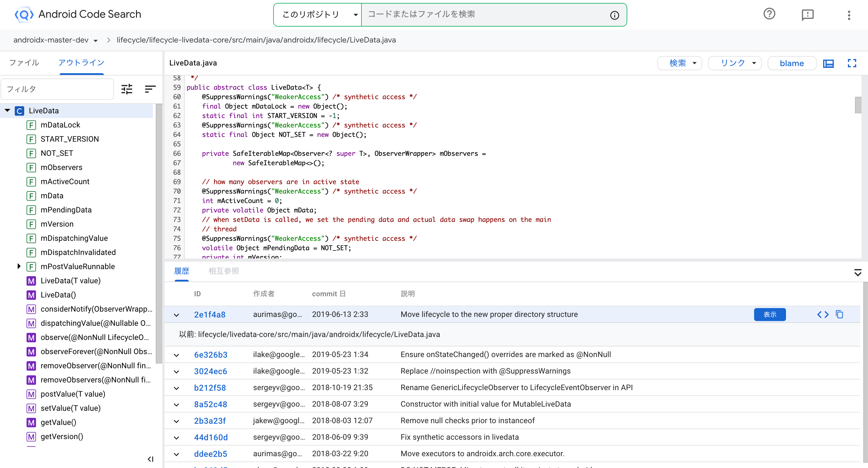
Task: Click the code view vertical scrollbar
Action: [x=858, y=105]
